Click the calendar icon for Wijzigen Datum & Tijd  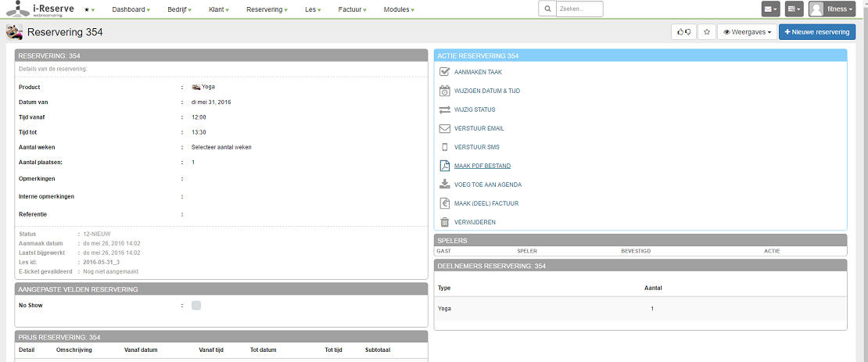point(444,91)
